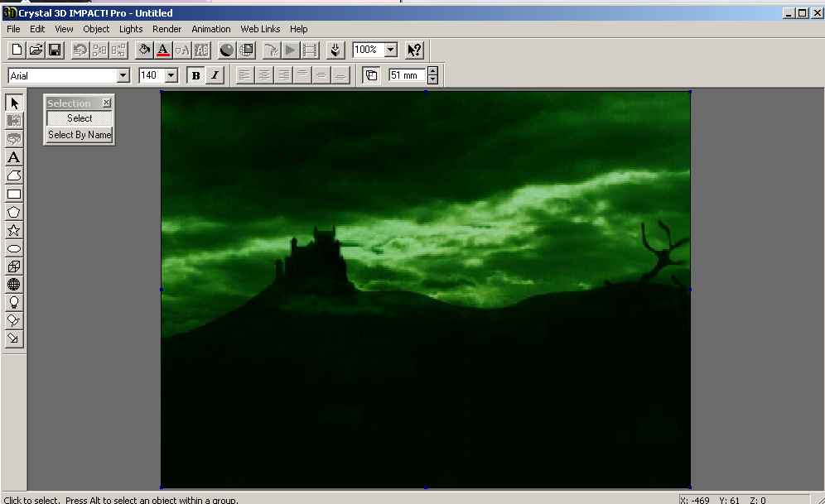Select the freeform shape tool

click(x=14, y=175)
